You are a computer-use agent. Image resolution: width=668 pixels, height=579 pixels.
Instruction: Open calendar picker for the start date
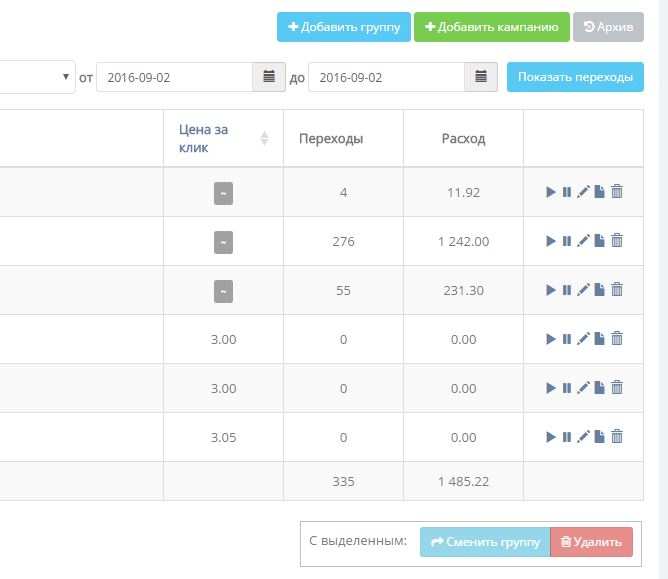(269, 77)
